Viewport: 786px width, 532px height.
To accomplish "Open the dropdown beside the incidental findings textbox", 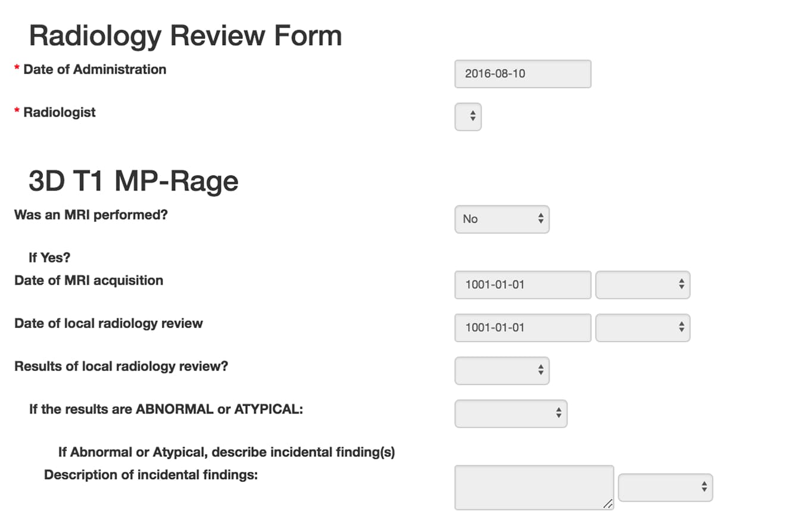I will 665,487.
